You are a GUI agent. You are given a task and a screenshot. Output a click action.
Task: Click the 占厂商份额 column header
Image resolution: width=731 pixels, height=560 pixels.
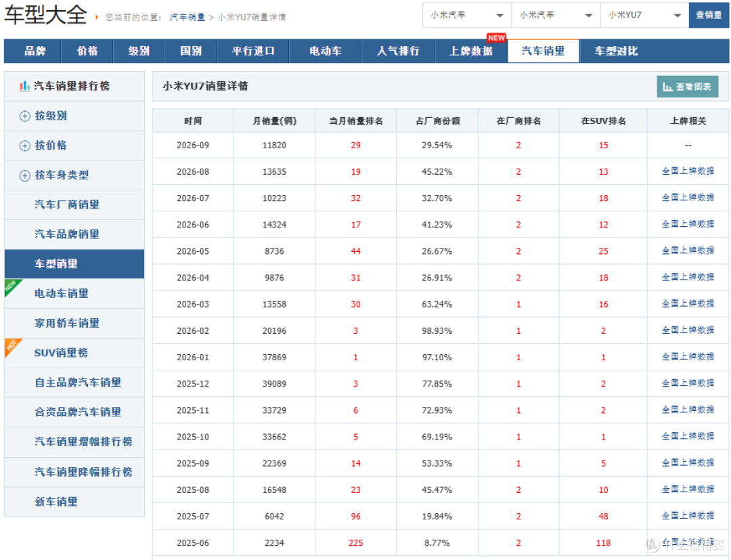(x=437, y=121)
